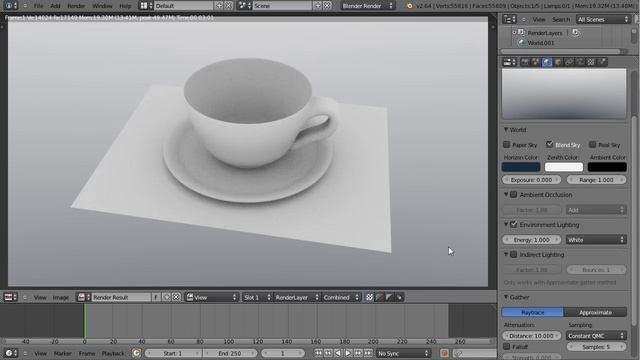Screen dimensions: 640x360
Task: Open the Render menu
Action: (76, 6)
